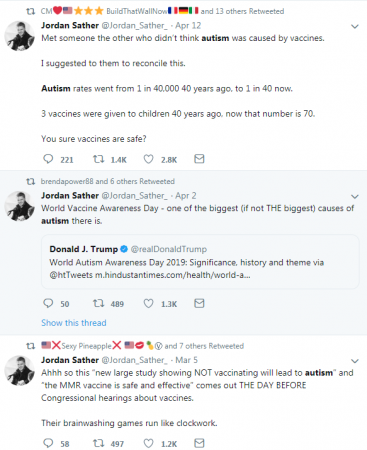
Task: Reply to the Apr 12 tweet
Action: (x=48, y=159)
